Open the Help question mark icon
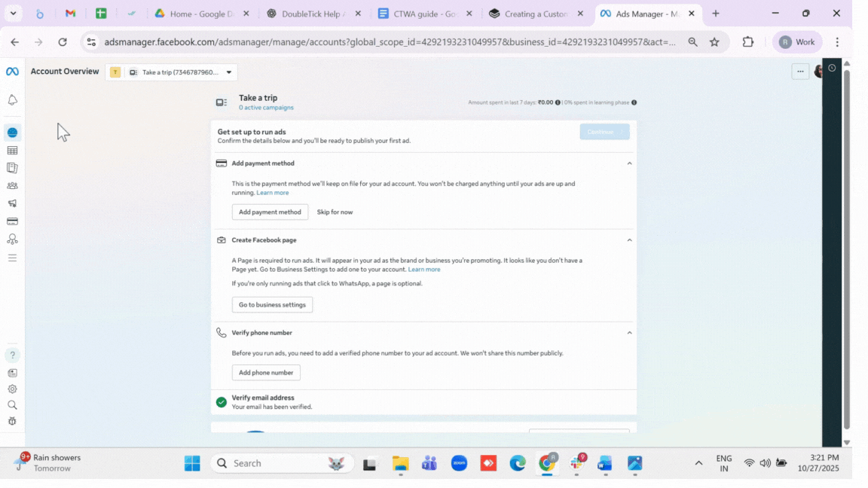This screenshot has width=868, height=488. tap(12, 355)
